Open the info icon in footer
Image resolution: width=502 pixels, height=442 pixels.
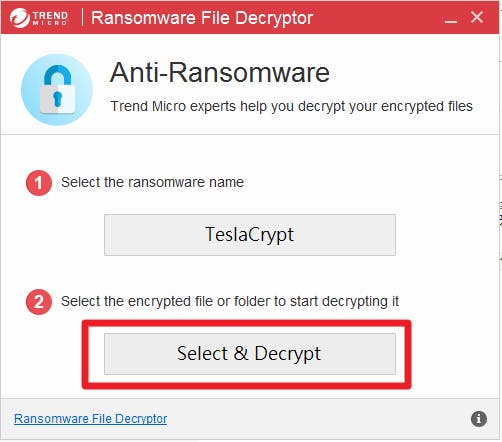[x=479, y=419]
